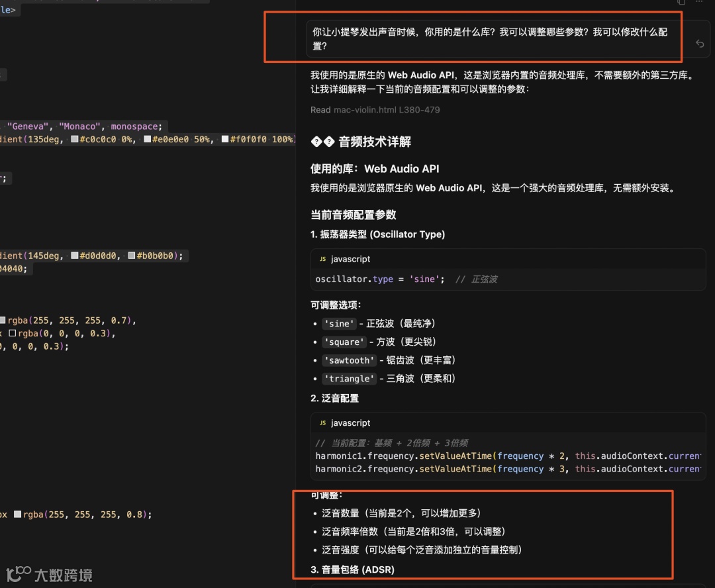Click the copy icon at top of chat
715x588 pixels.
click(681, 2)
